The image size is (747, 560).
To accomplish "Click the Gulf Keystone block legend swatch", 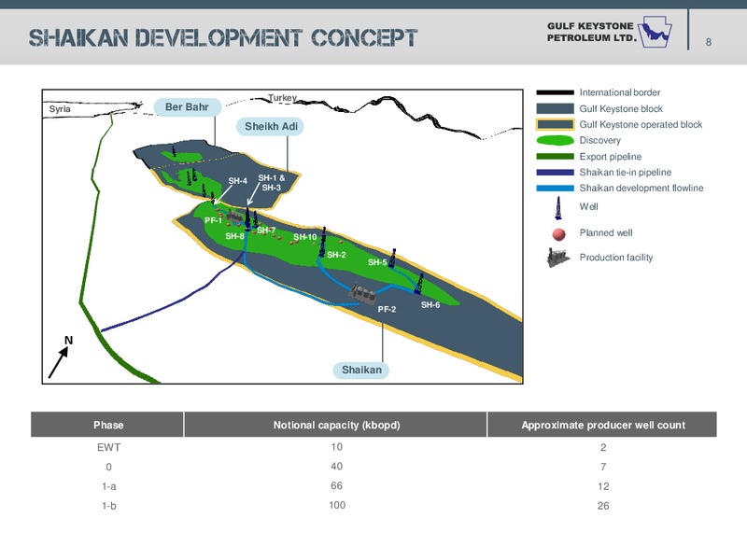I will tap(555, 108).
